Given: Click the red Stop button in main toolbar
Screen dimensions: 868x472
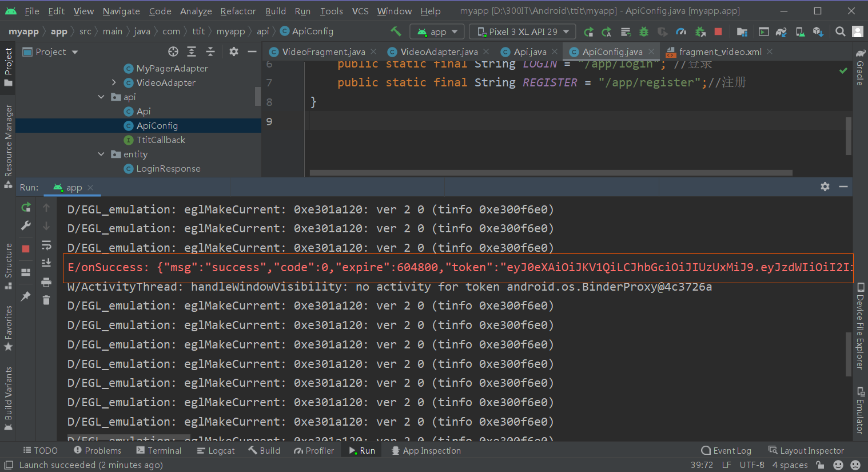Looking at the screenshot, I should point(718,31).
